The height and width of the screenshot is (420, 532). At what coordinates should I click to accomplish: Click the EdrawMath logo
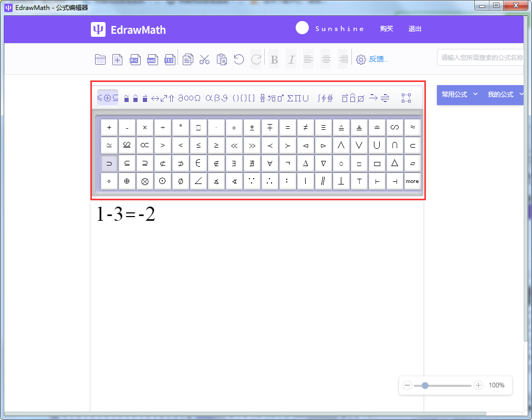tap(128, 29)
